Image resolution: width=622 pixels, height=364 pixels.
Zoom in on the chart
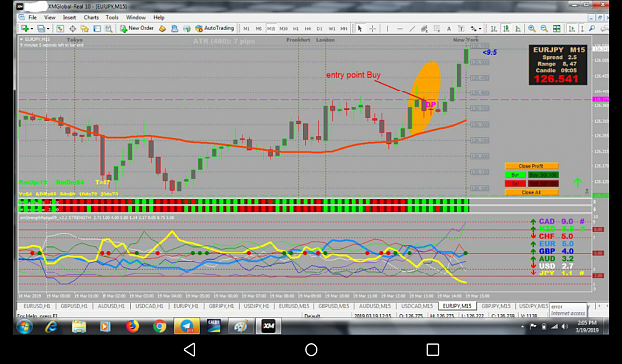click(532, 28)
